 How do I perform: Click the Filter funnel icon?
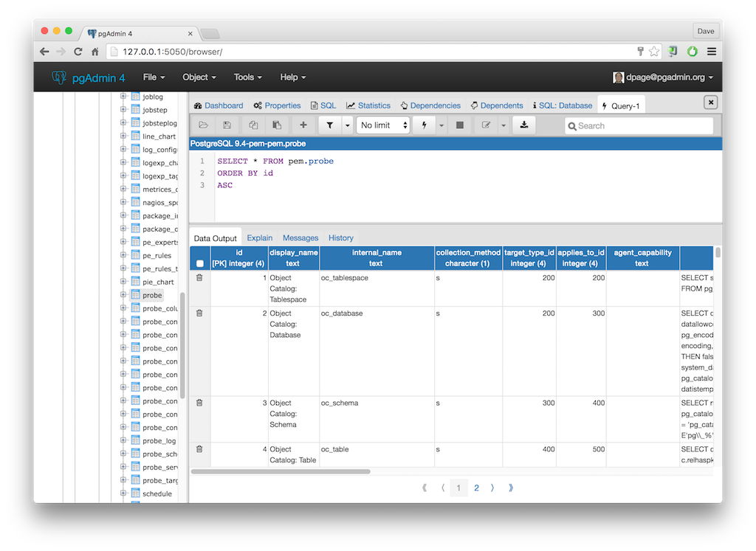[x=330, y=125]
